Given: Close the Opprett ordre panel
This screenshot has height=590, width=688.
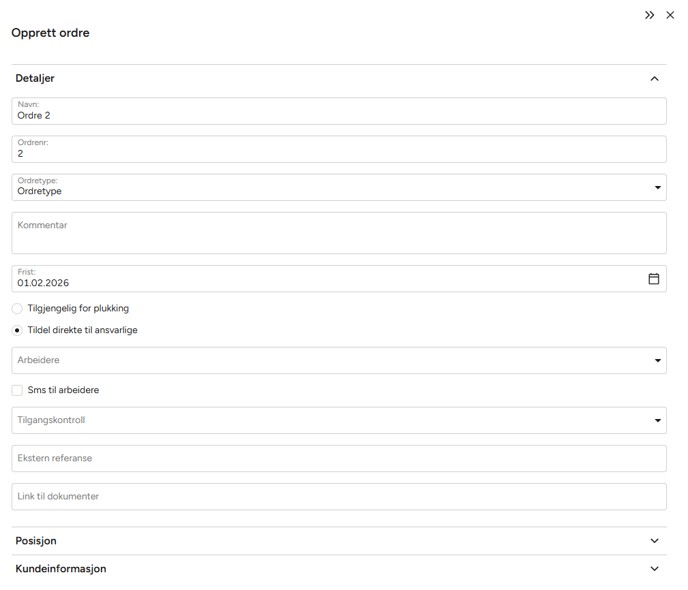Looking at the screenshot, I should pyautogui.click(x=670, y=15).
